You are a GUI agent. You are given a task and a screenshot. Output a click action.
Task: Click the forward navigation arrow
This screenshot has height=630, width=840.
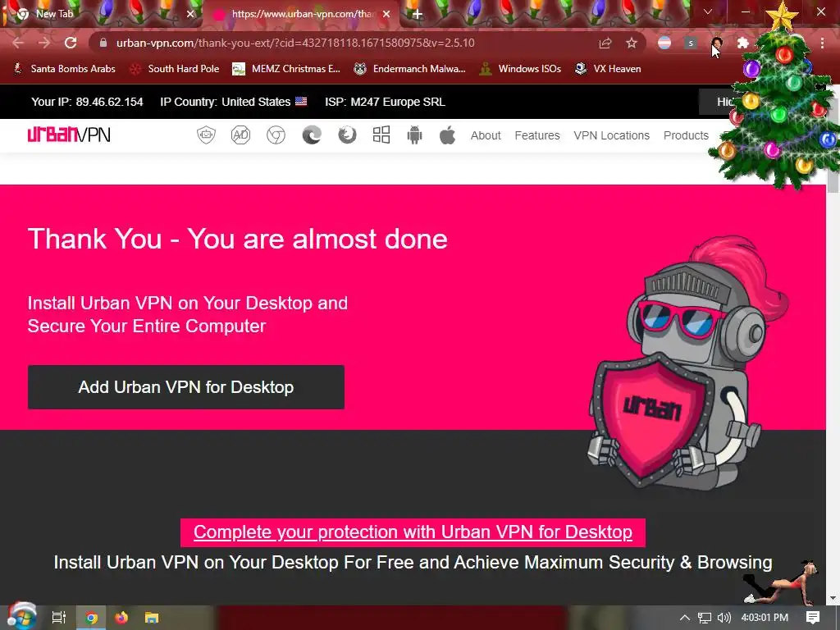point(44,43)
